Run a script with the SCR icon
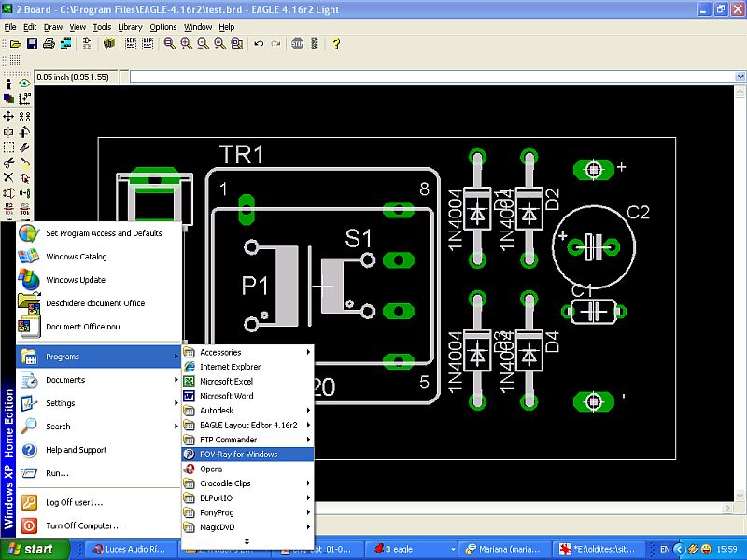 (131, 44)
